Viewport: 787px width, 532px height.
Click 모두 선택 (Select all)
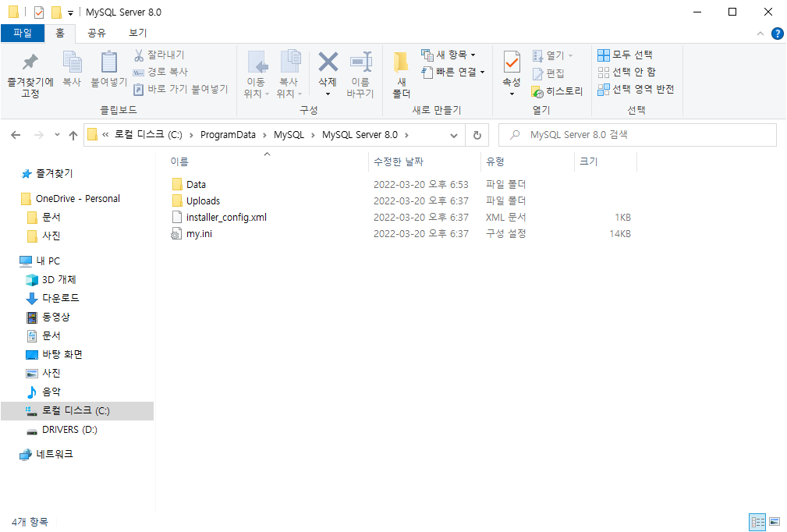tap(625, 55)
